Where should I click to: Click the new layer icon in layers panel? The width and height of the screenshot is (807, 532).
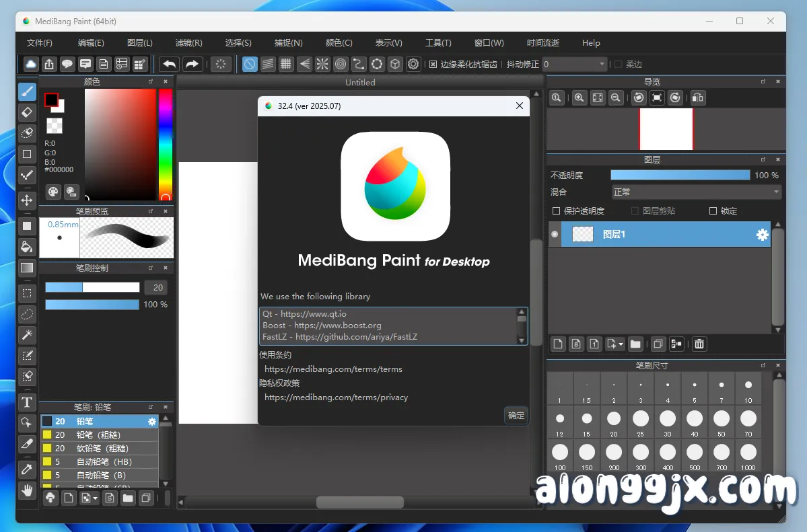pos(557,344)
